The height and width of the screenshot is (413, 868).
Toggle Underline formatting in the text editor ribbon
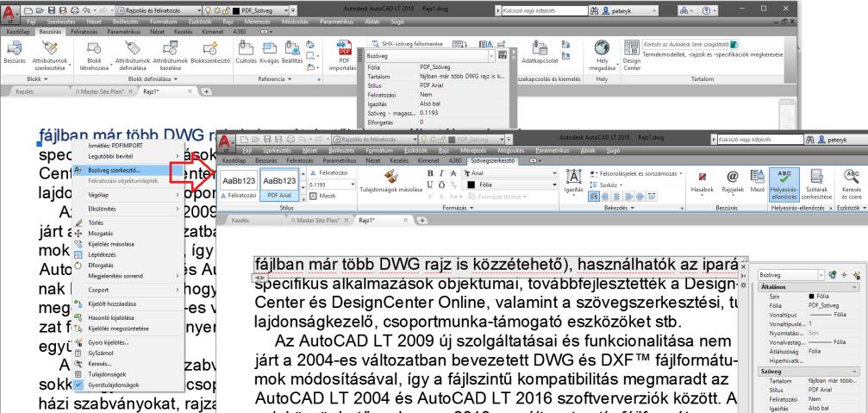[431, 185]
